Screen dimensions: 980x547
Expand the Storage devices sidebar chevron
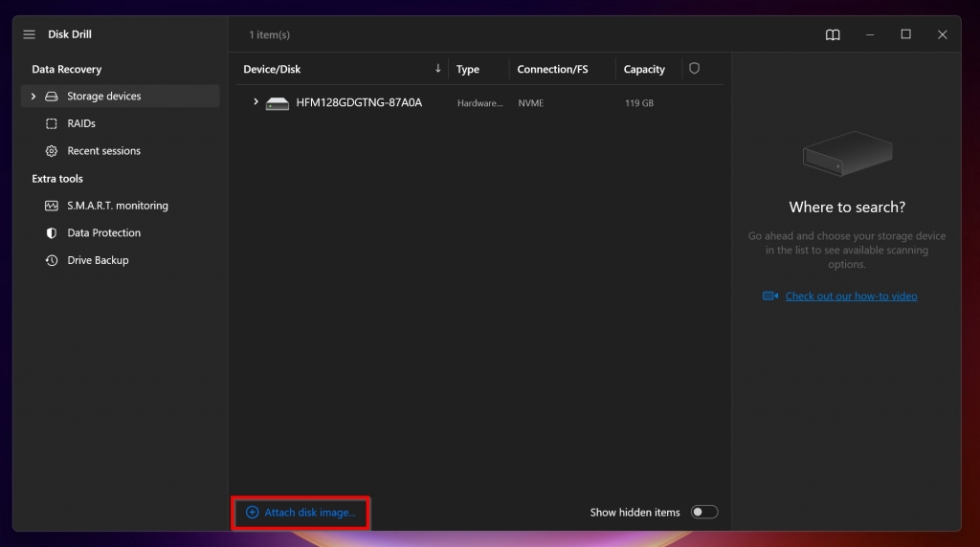33,97
